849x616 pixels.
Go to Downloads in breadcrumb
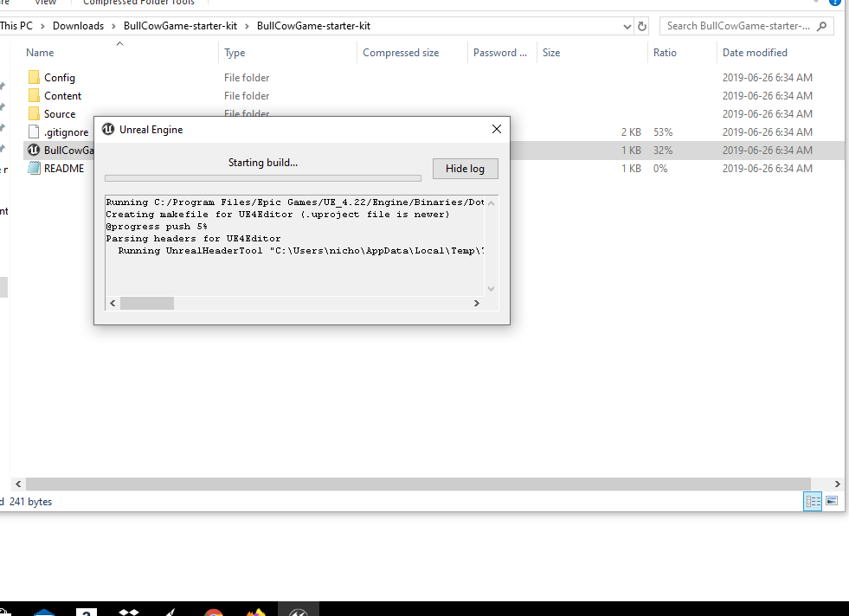(78, 26)
